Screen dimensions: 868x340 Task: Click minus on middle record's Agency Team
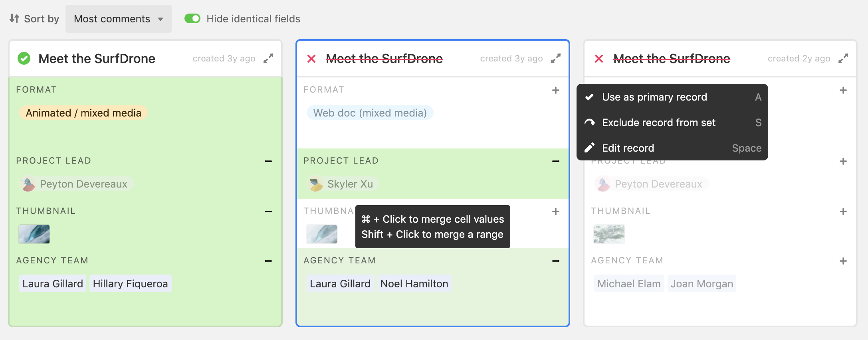[x=556, y=261]
